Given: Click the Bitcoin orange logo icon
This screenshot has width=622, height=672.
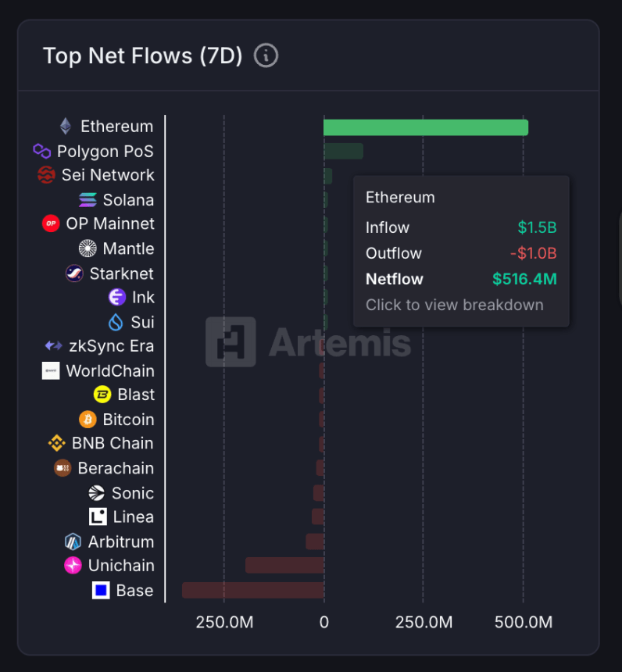Looking at the screenshot, I should click(88, 419).
